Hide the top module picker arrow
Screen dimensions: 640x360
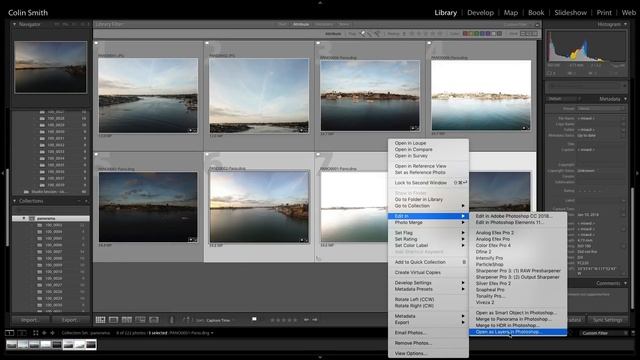pos(320,2)
